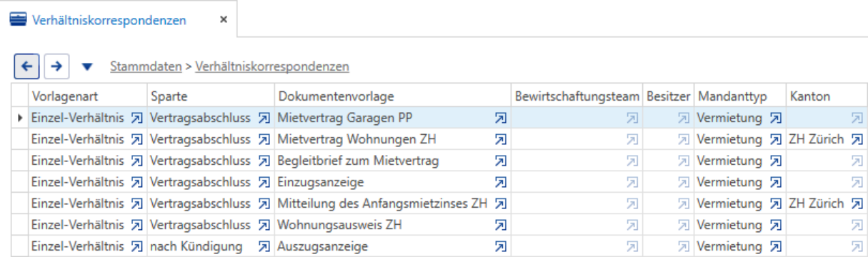Open Vorlagenart link icon in Mietvertrag Wohnungen ZH row
868x257 pixels.
tap(138, 139)
